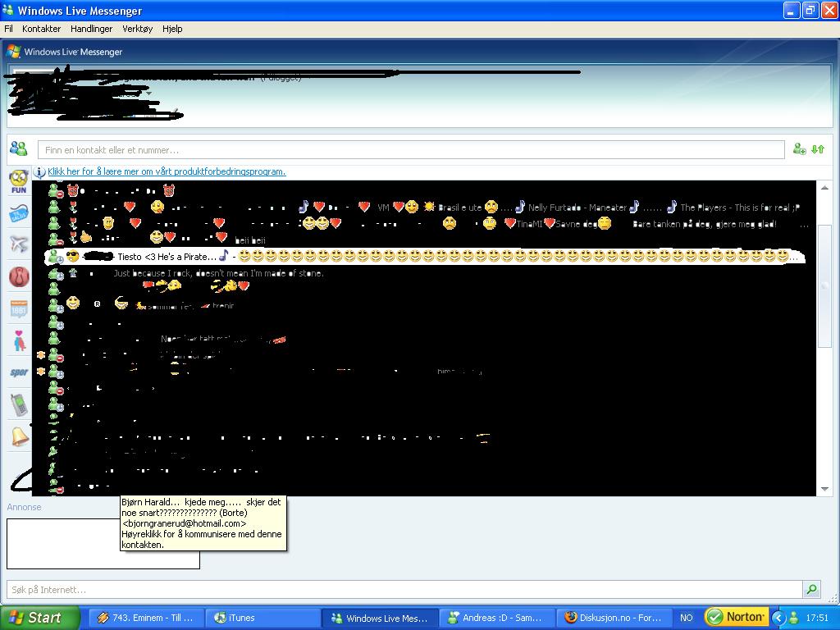The width and height of the screenshot is (840, 630).
Task: Click the clock showing 17:51
Action: [817, 619]
